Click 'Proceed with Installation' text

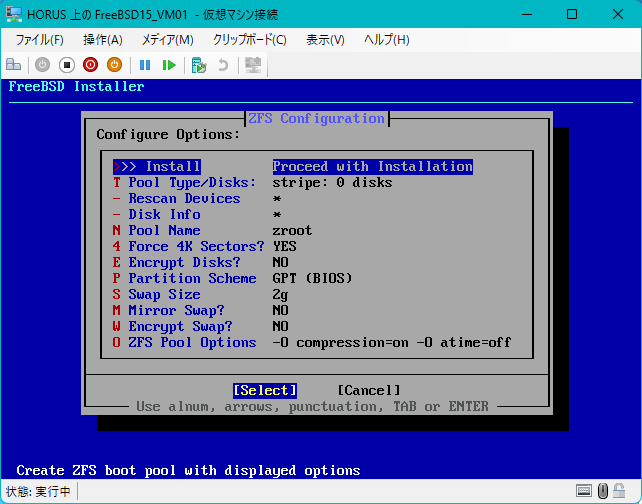tap(373, 167)
